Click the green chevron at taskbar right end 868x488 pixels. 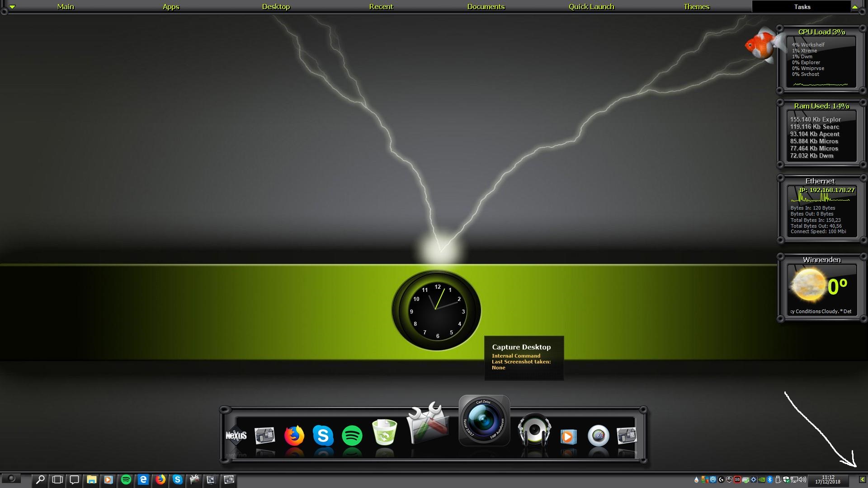pos(862,479)
